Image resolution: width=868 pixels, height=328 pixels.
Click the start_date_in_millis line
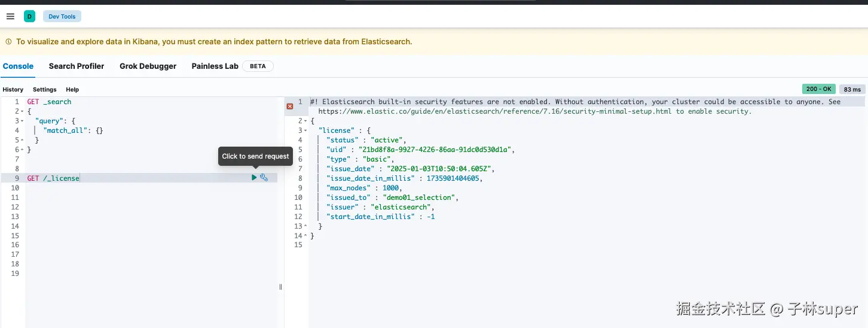point(380,217)
